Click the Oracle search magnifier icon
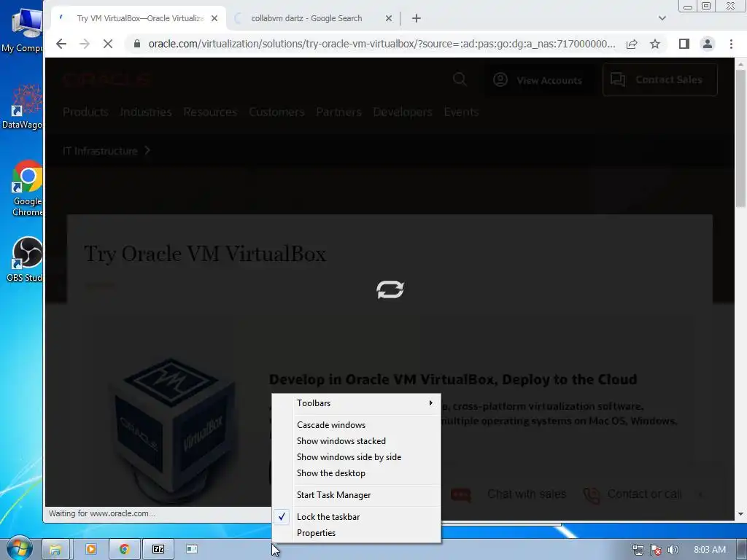 coord(460,79)
